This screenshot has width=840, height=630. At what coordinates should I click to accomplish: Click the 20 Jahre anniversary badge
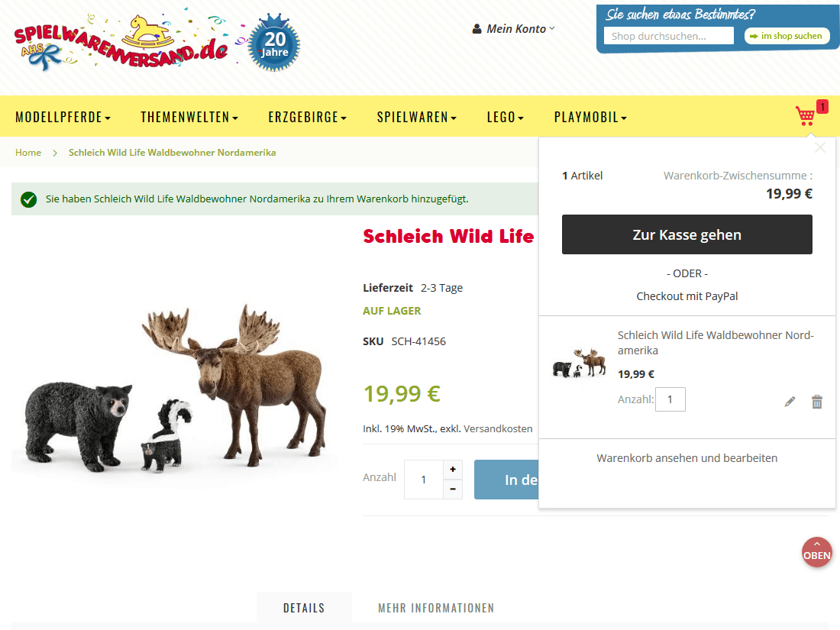274,44
